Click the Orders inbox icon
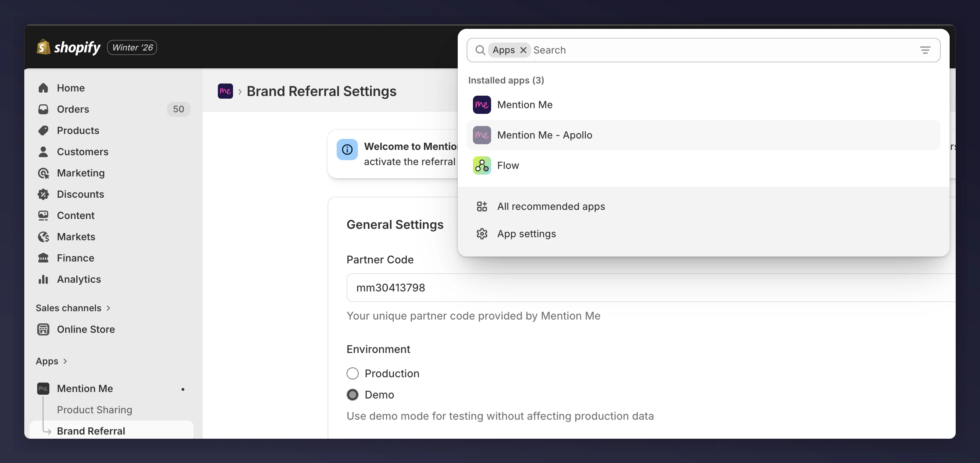 [x=43, y=109]
